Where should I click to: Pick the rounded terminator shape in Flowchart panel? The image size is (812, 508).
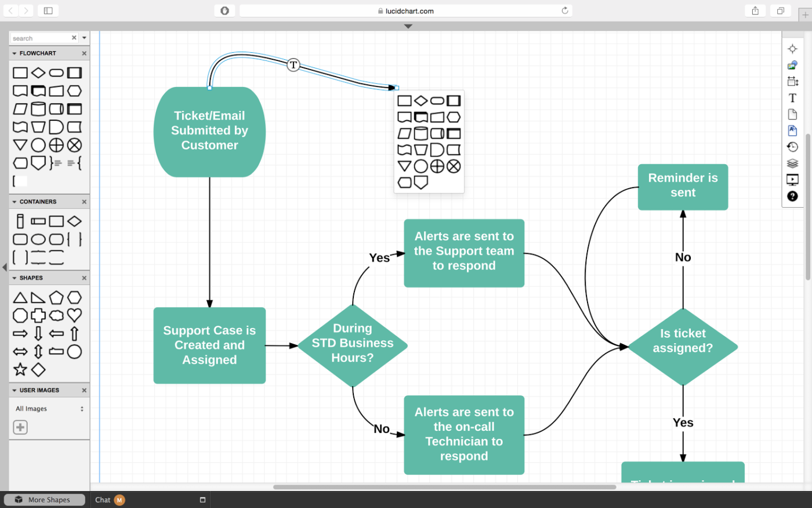[56, 73]
